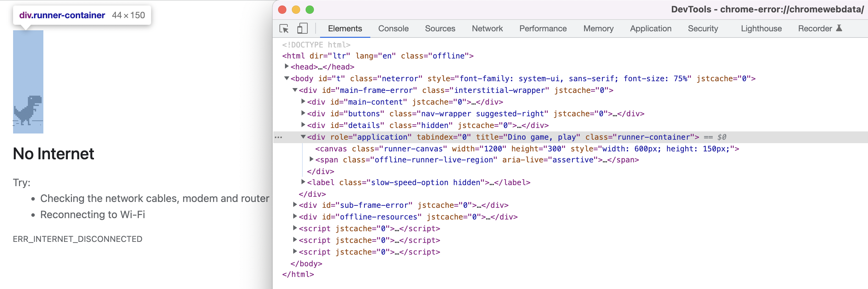868x289 pixels.
Task: Expand the buttons nav-wrapper div
Action: pyautogui.click(x=303, y=113)
